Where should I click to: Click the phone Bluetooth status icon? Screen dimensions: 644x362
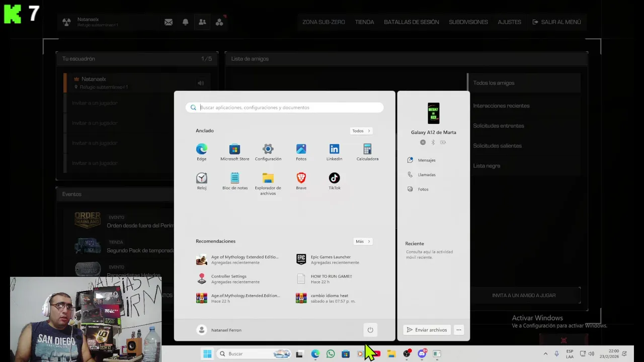click(x=433, y=142)
